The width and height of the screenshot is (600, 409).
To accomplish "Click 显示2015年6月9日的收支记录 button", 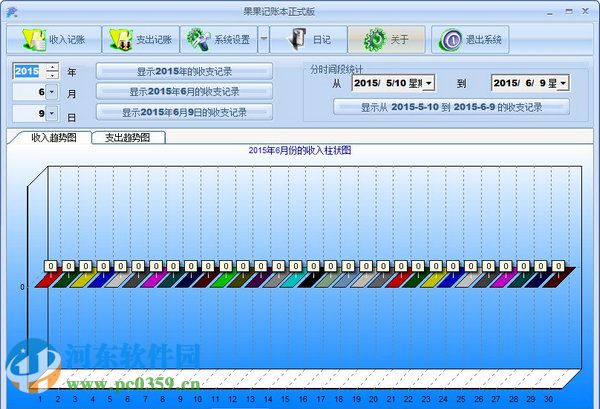I will click(x=184, y=112).
